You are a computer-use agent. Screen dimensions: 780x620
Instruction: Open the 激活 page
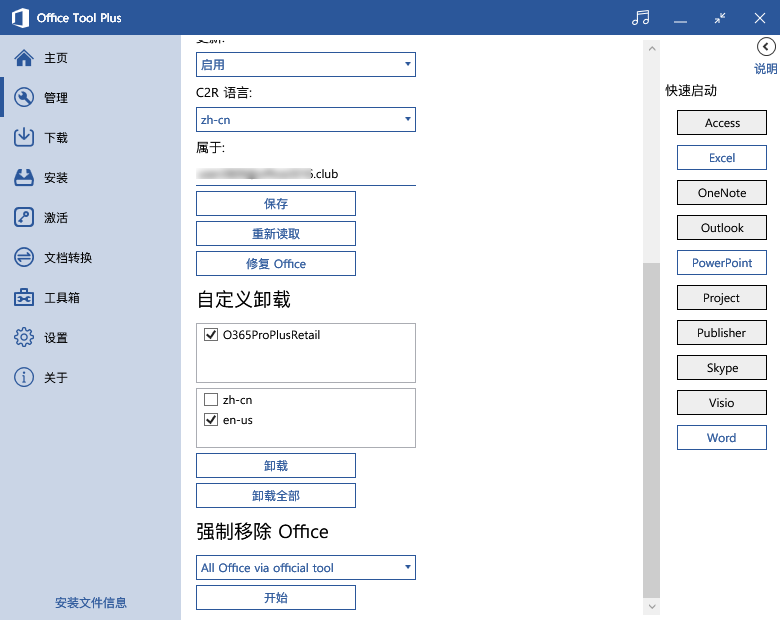coord(91,217)
